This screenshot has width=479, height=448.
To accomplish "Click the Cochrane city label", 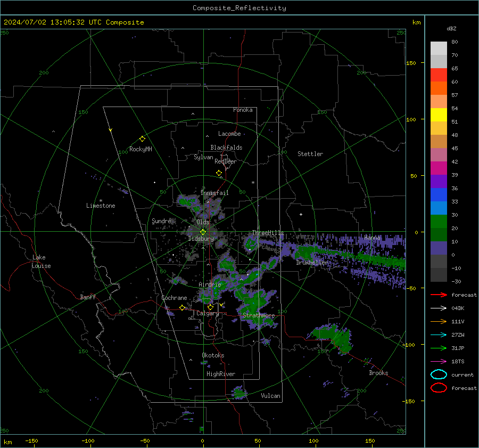I will pos(174,298).
